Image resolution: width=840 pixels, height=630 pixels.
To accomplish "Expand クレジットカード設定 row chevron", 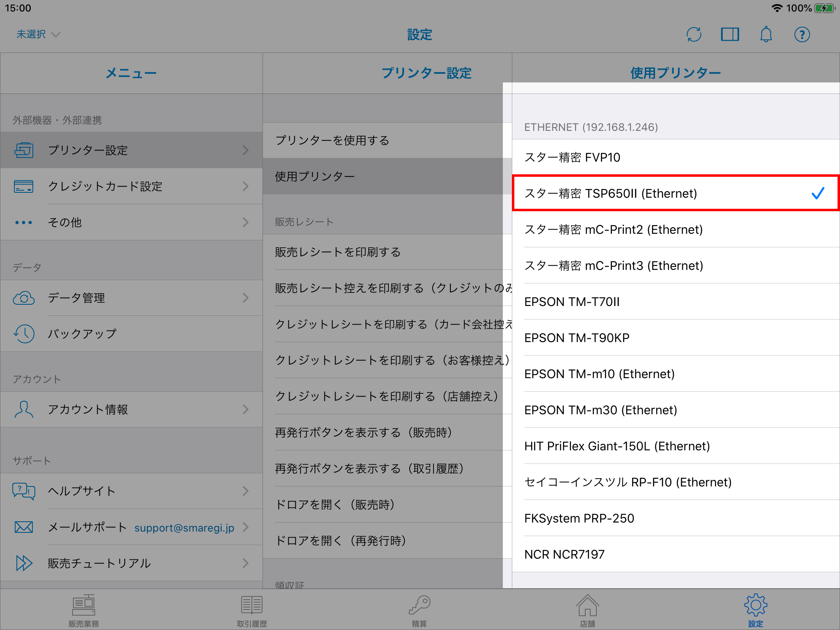I will click(246, 186).
